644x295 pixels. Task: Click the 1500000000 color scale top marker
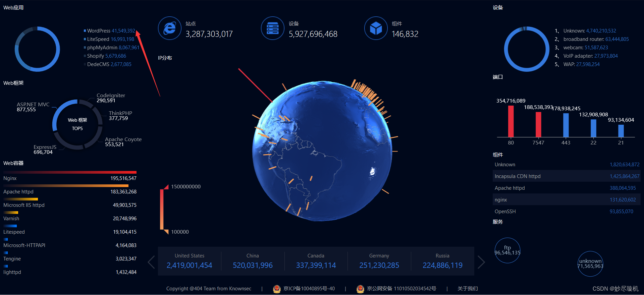(166, 187)
